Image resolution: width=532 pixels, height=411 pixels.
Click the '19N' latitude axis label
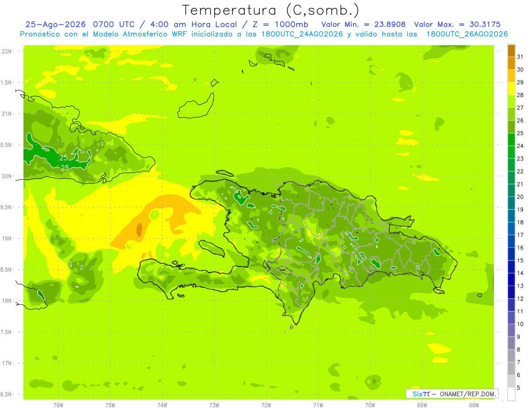6,239
